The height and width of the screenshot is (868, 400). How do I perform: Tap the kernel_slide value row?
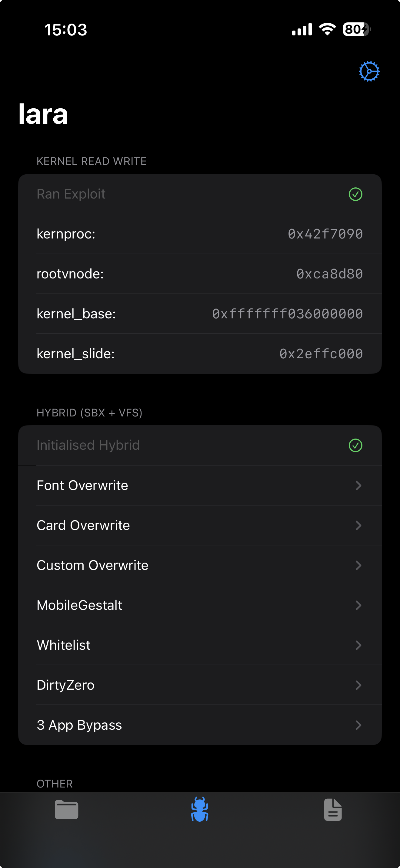tap(200, 354)
